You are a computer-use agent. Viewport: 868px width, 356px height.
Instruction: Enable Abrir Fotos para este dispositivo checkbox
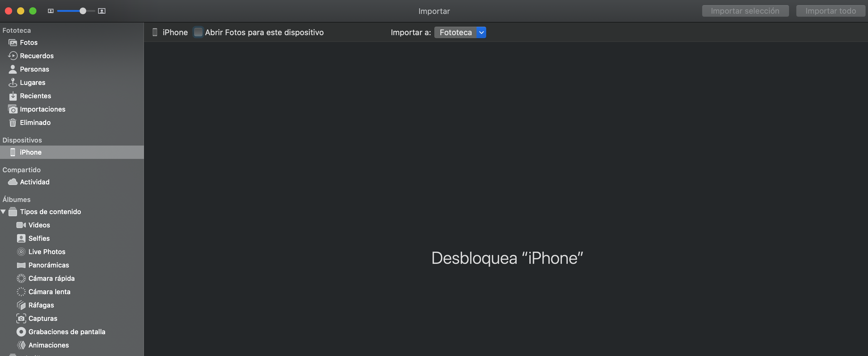tap(198, 32)
